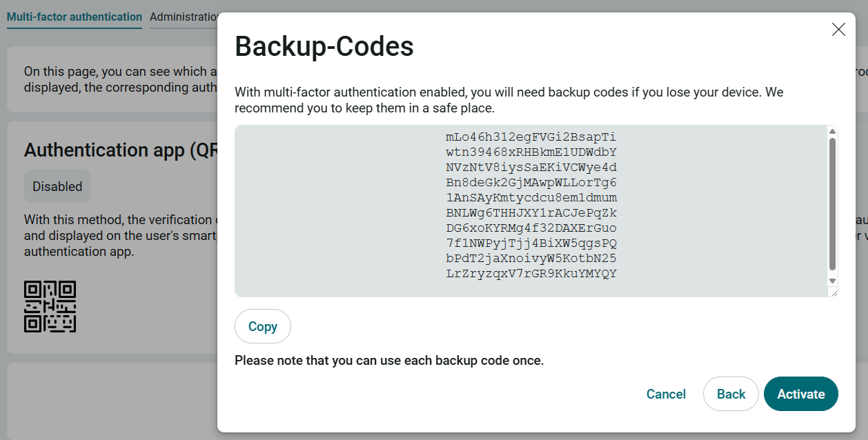This screenshot has width=868, height=440.
Task: Click the QR code image
Action: click(50, 306)
